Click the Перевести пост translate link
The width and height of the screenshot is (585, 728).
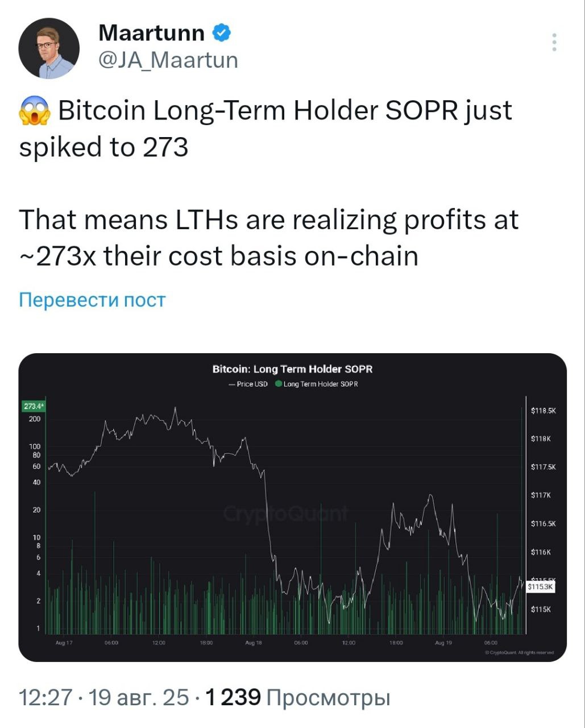click(x=92, y=300)
